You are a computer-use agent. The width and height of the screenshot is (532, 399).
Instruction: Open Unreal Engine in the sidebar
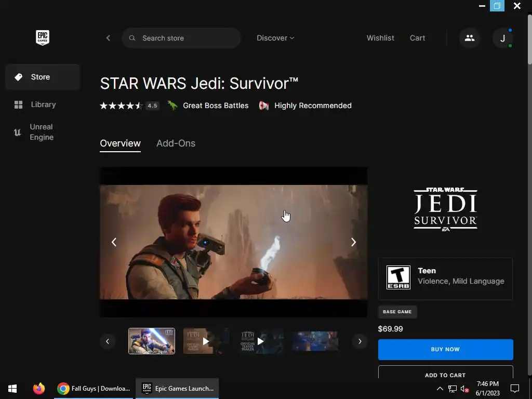point(43,132)
